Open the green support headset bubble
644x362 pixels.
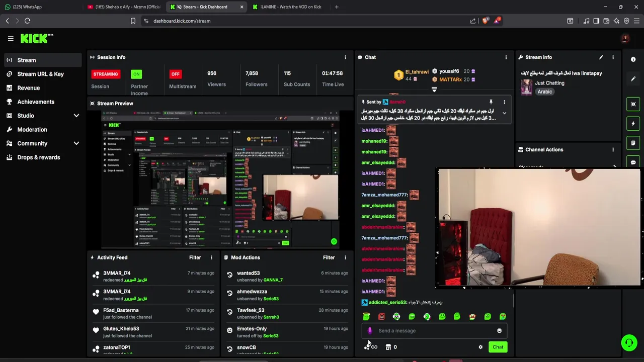click(x=628, y=343)
